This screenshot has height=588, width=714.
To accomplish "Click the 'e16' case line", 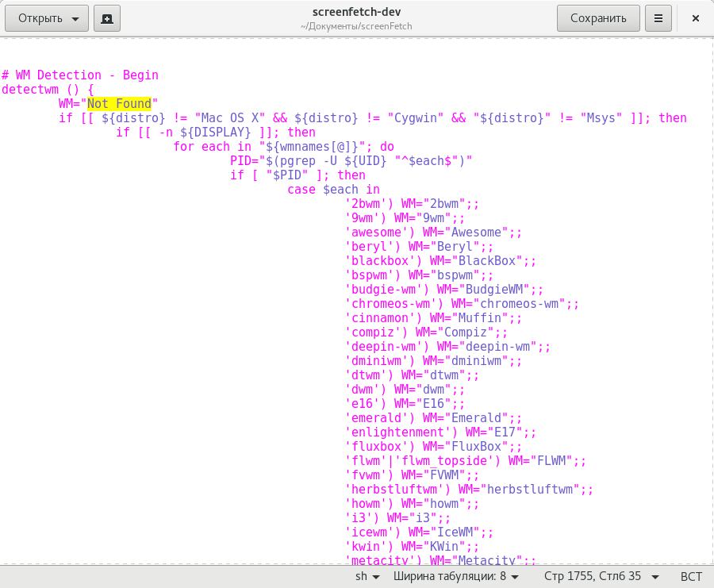I will 405,404.
